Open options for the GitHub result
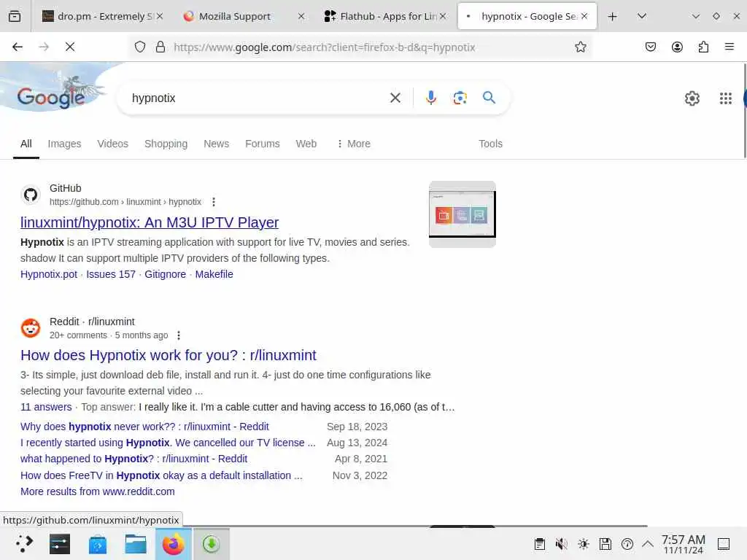Viewport: 747px width, 560px height. 214,202
